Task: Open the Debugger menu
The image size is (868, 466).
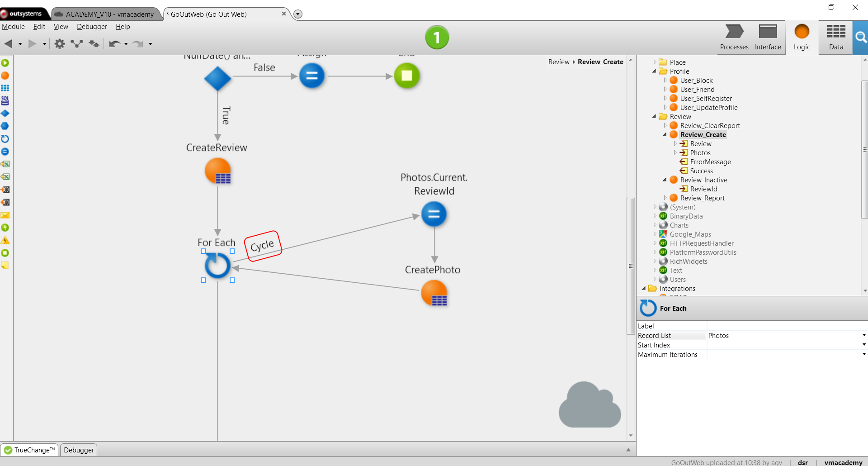Action: [x=92, y=27]
